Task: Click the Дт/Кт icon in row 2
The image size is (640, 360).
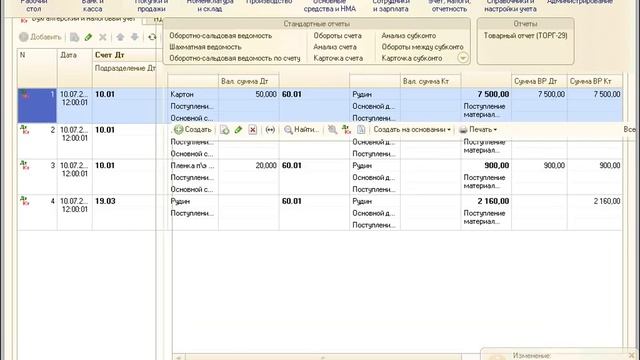Action: (x=24, y=130)
